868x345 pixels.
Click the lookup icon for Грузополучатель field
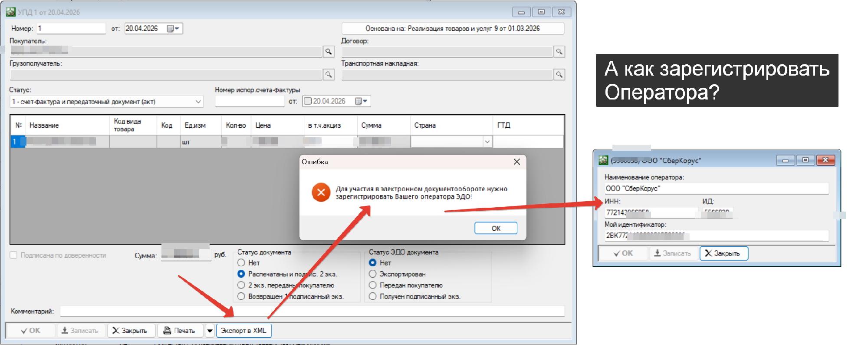[329, 75]
